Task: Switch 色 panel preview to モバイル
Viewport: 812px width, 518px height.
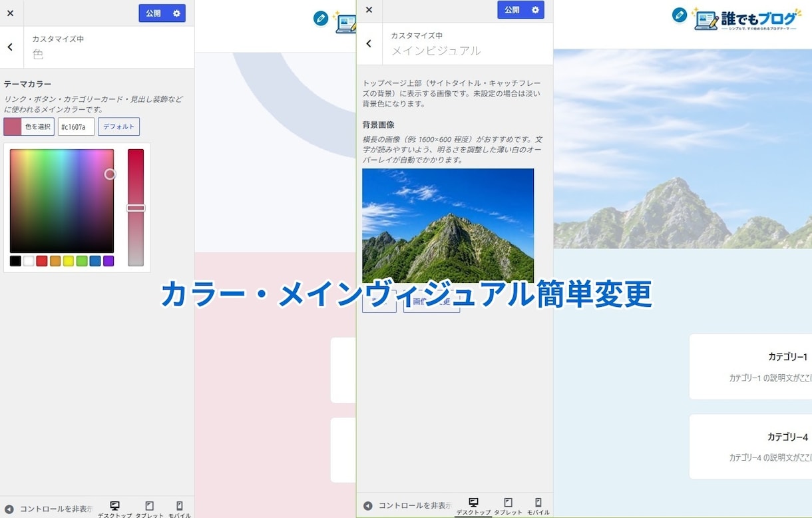Action: (179, 509)
